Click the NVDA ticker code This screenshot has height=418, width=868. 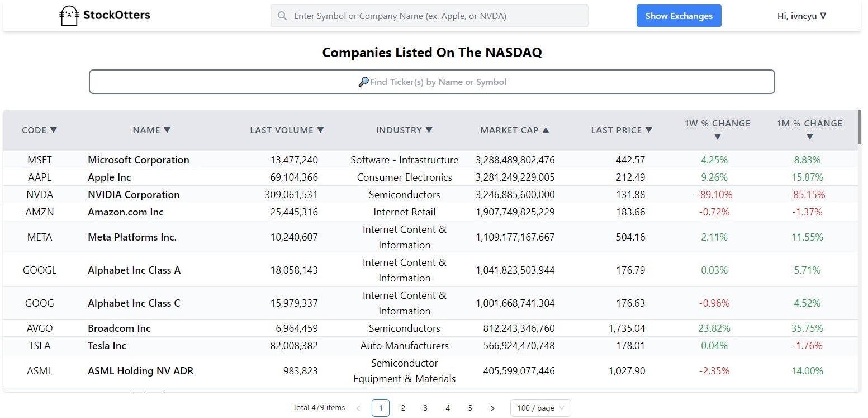point(40,195)
